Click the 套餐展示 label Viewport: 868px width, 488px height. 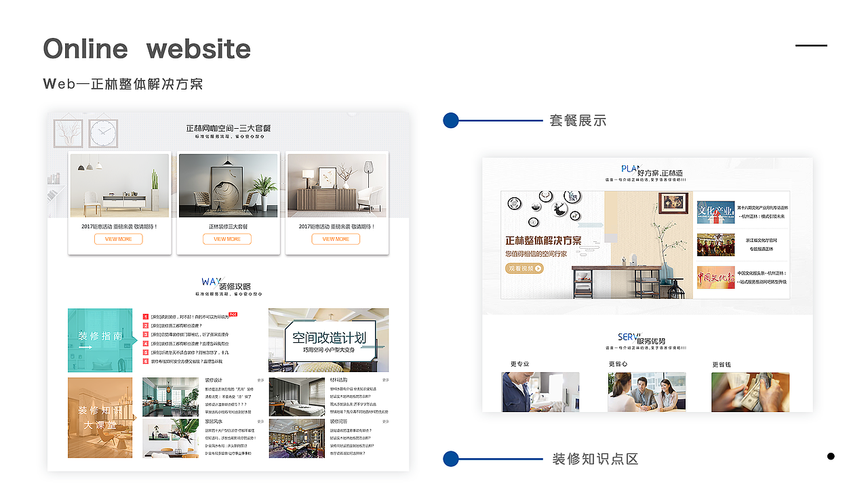pyautogui.click(x=578, y=121)
